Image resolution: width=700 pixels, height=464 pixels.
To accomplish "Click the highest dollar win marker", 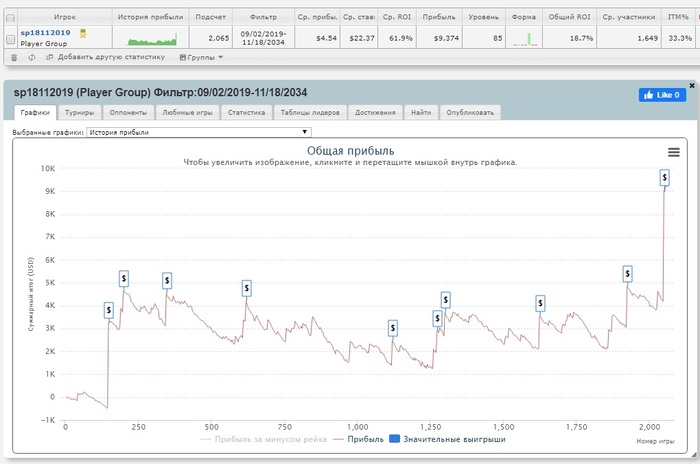I will (665, 177).
